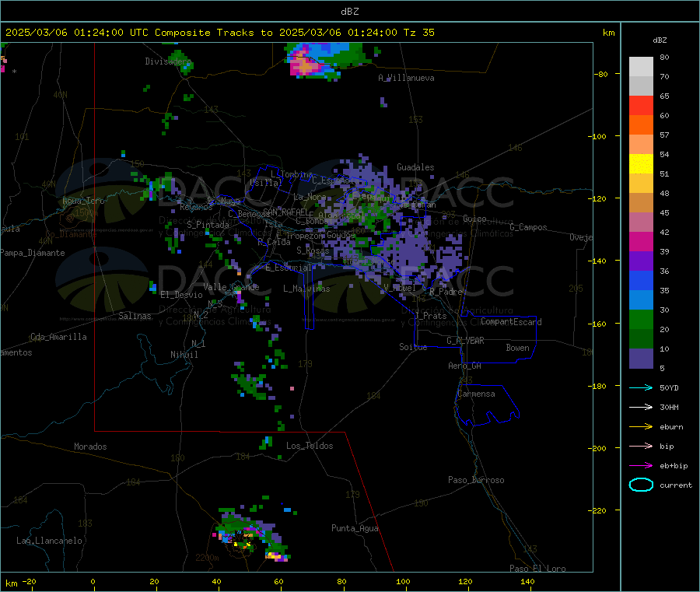
Task: Click the pink bip arrow legend icon
Action: coord(641,446)
